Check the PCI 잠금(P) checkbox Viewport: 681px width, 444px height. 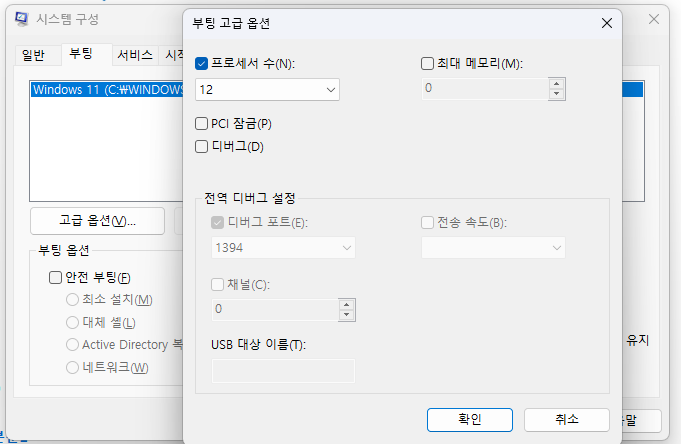(x=202, y=124)
